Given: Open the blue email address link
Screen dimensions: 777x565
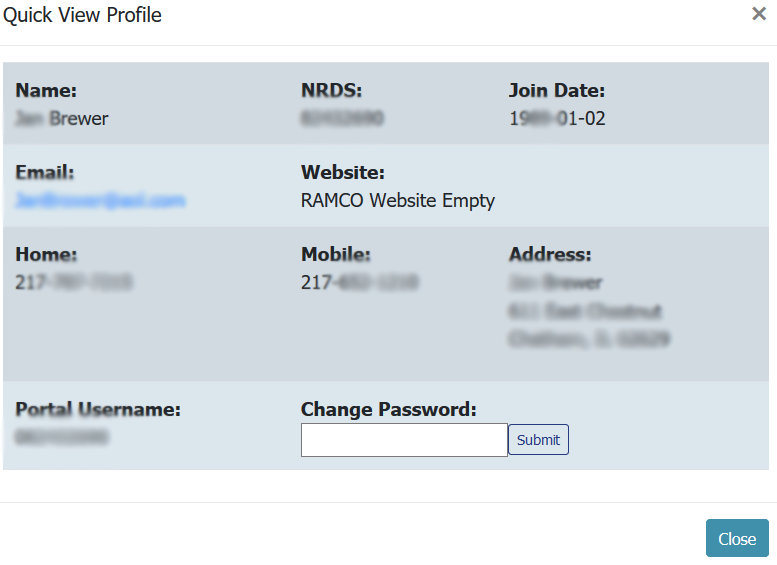Looking at the screenshot, I should click(x=100, y=200).
